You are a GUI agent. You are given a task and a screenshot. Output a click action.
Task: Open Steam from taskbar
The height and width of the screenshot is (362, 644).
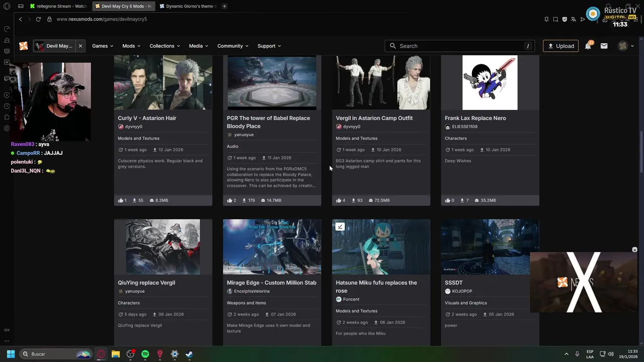click(x=189, y=354)
